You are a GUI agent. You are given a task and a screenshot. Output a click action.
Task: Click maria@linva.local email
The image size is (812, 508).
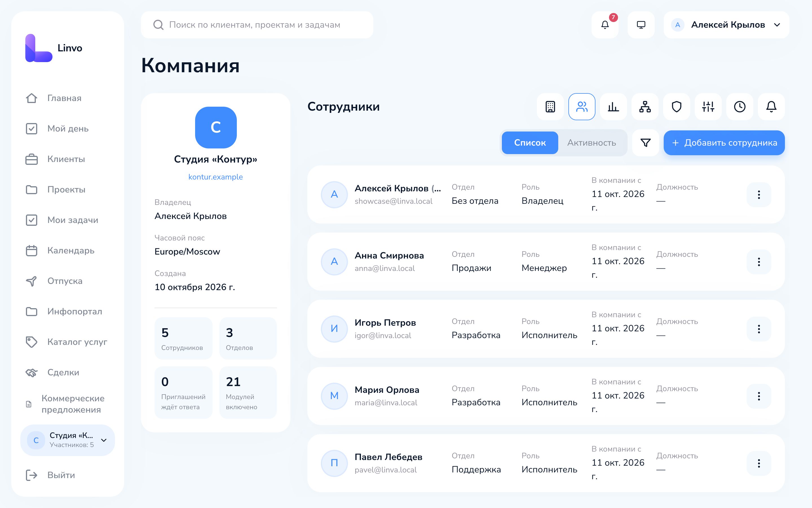coord(386,403)
